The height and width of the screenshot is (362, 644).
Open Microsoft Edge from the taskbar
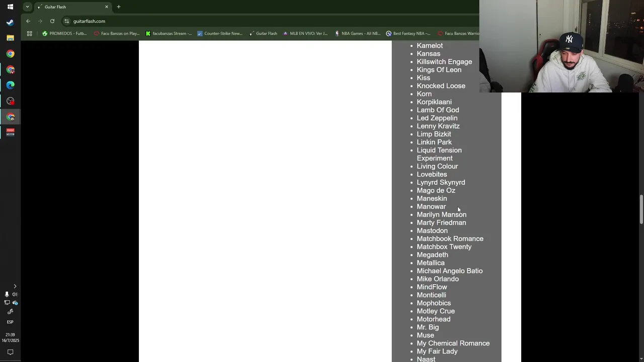10,85
